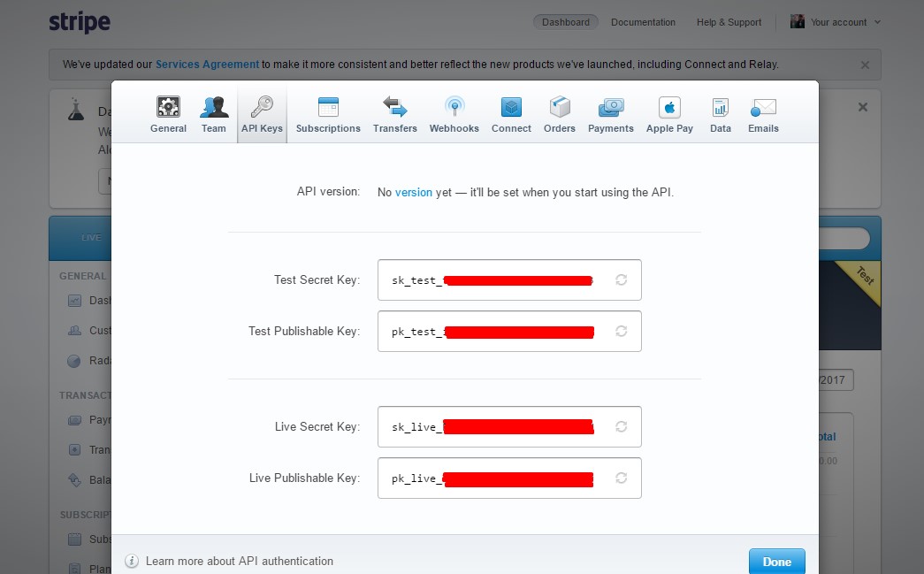Switch to the Team tab

(213, 115)
